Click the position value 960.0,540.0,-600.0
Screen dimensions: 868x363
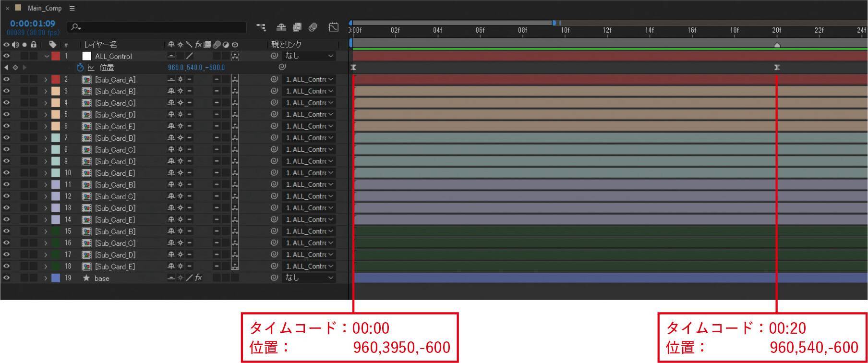(196, 68)
